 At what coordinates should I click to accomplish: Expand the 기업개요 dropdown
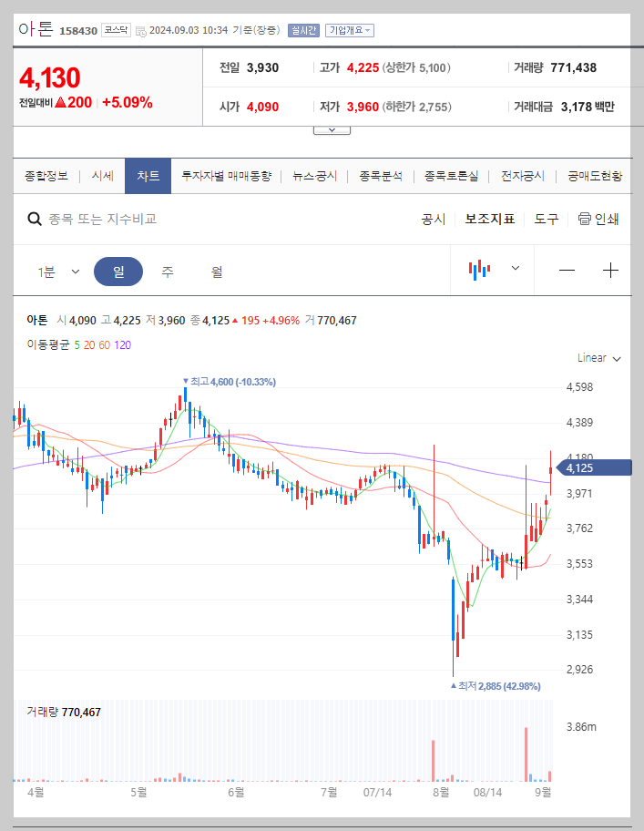point(348,30)
